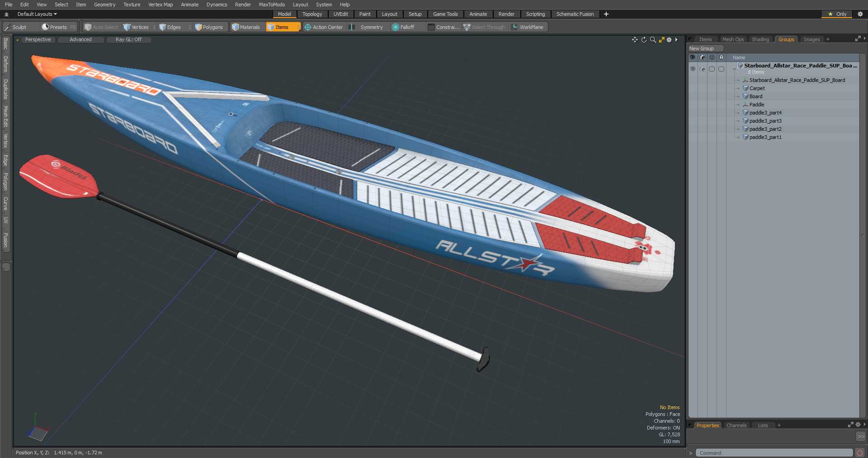Screen dimensions: 868x458
Task: Open the layout settings gear in the top right
Action: [860, 14]
